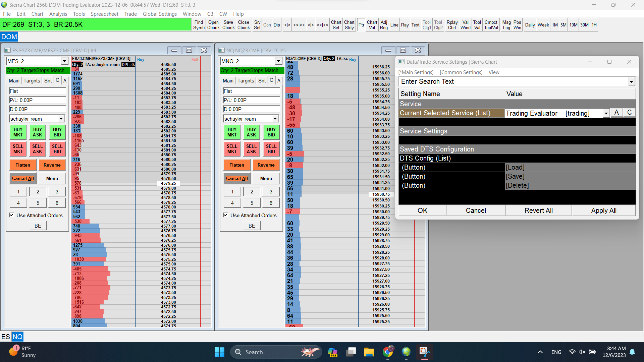This screenshot has height=362, width=644.
Task: Click Apply All in service settings
Action: (x=603, y=210)
